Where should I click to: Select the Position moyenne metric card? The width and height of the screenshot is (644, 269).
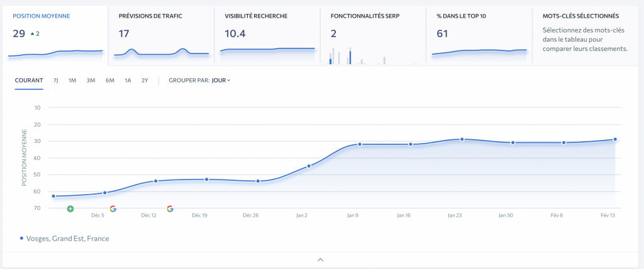click(55, 36)
